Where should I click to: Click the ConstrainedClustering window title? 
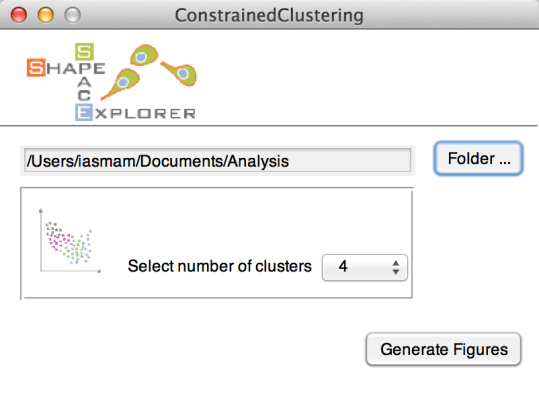tap(269, 15)
